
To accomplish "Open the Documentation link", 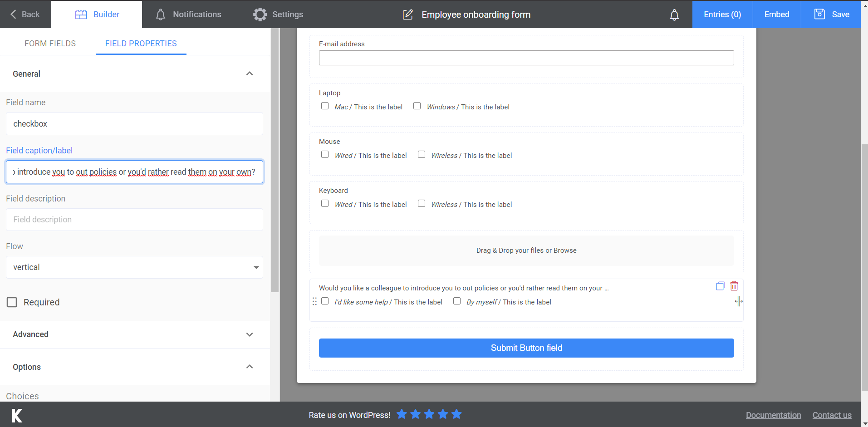I will pyautogui.click(x=773, y=415).
